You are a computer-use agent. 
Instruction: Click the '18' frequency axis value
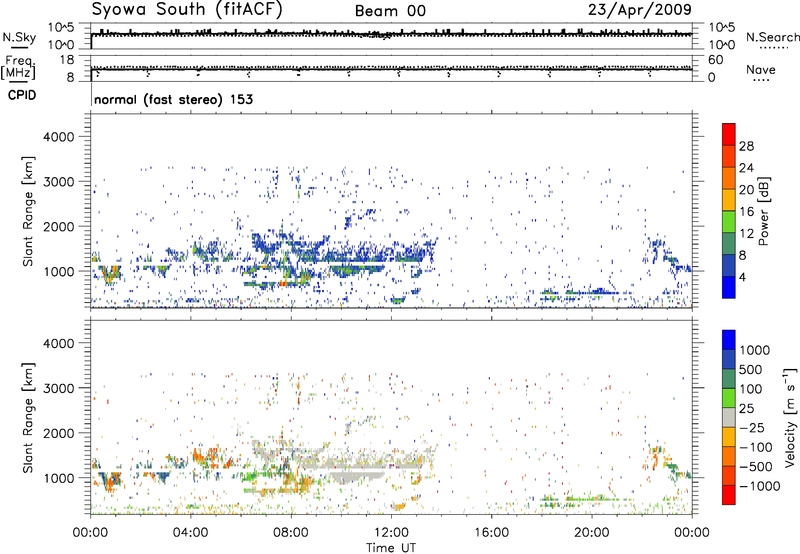coord(67,60)
